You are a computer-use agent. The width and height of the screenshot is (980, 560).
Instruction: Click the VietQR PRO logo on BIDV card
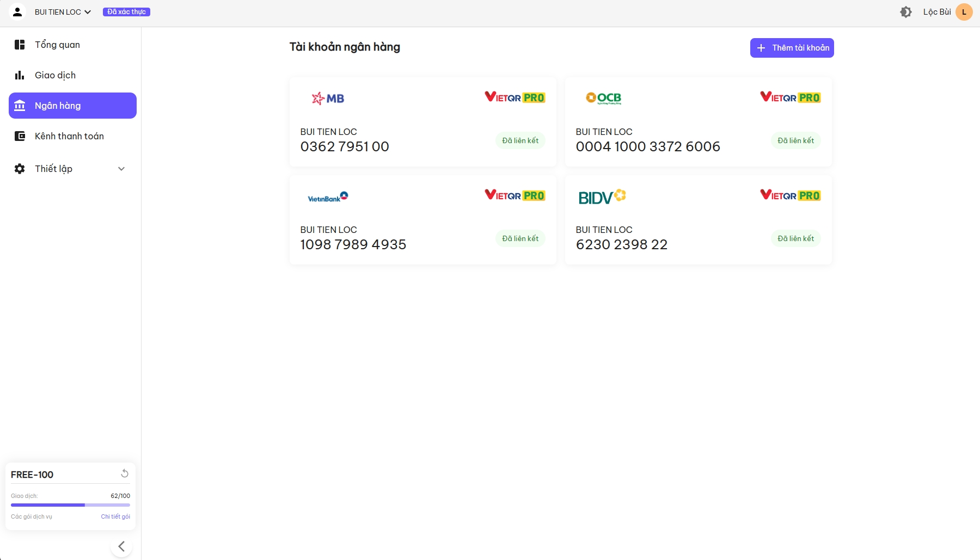pos(791,195)
